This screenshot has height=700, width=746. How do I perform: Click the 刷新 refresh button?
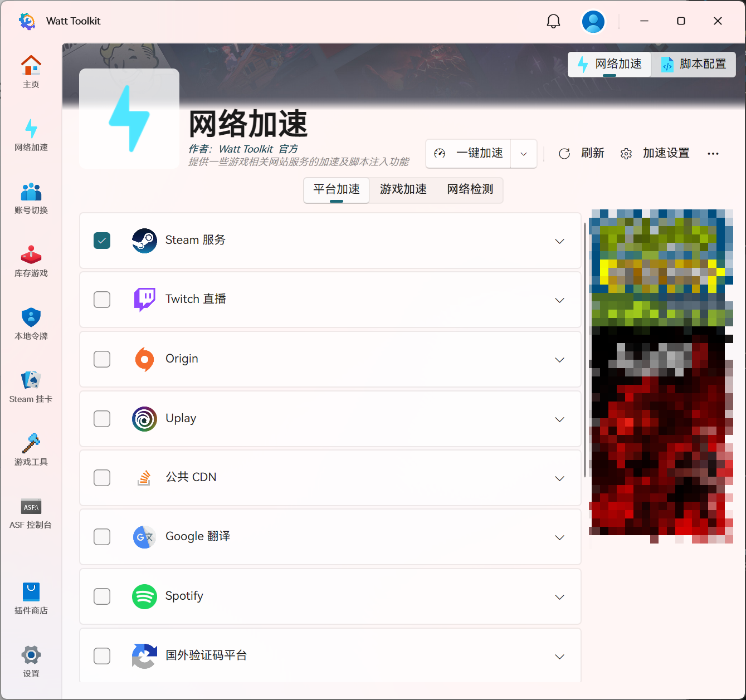(x=582, y=153)
